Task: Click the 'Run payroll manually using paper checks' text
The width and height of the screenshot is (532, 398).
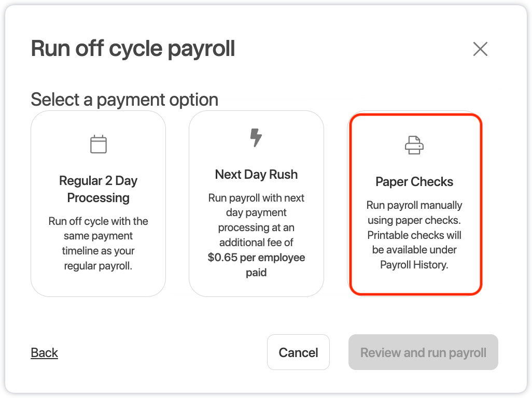Action: (x=414, y=212)
